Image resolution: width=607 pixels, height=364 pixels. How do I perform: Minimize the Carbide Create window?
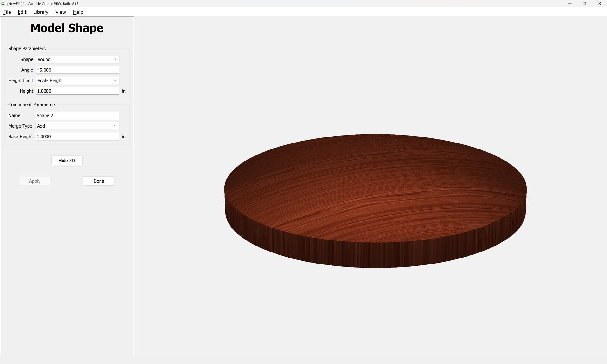(570, 3)
